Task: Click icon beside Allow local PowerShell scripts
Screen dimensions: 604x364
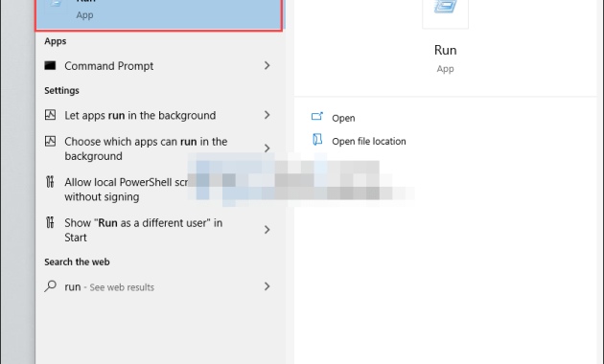Action: coord(50,182)
